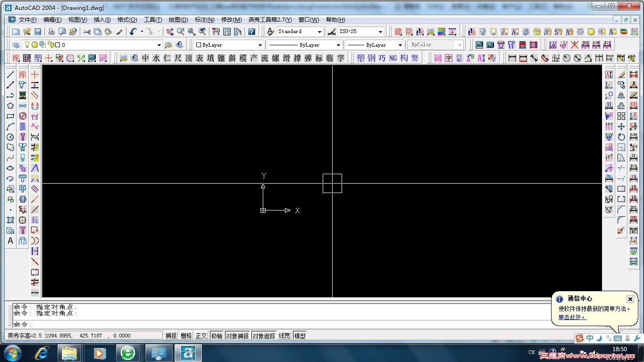The height and width of the screenshot is (362, 644).
Task: Toggle 对象追踪 object tracking
Action: click(x=264, y=336)
